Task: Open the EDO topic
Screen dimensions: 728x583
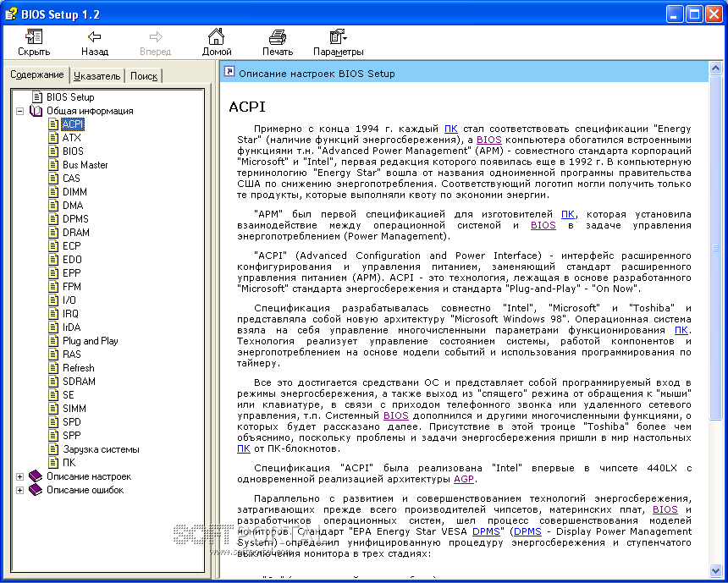Action: pyautogui.click(x=72, y=260)
